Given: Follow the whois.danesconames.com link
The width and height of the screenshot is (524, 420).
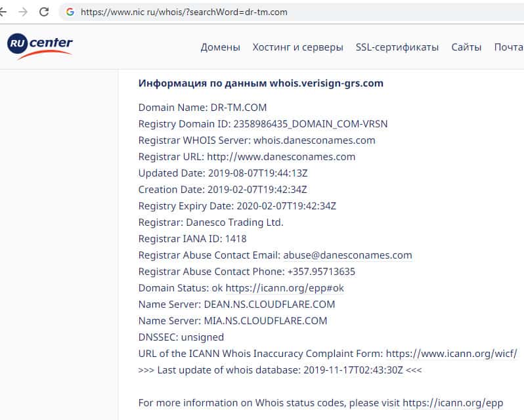Looking at the screenshot, I should click(315, 140).
